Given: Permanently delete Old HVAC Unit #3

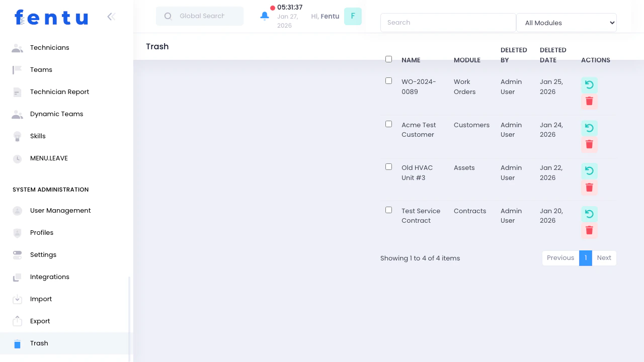Looking at the screenshot, I should point(589,188).
